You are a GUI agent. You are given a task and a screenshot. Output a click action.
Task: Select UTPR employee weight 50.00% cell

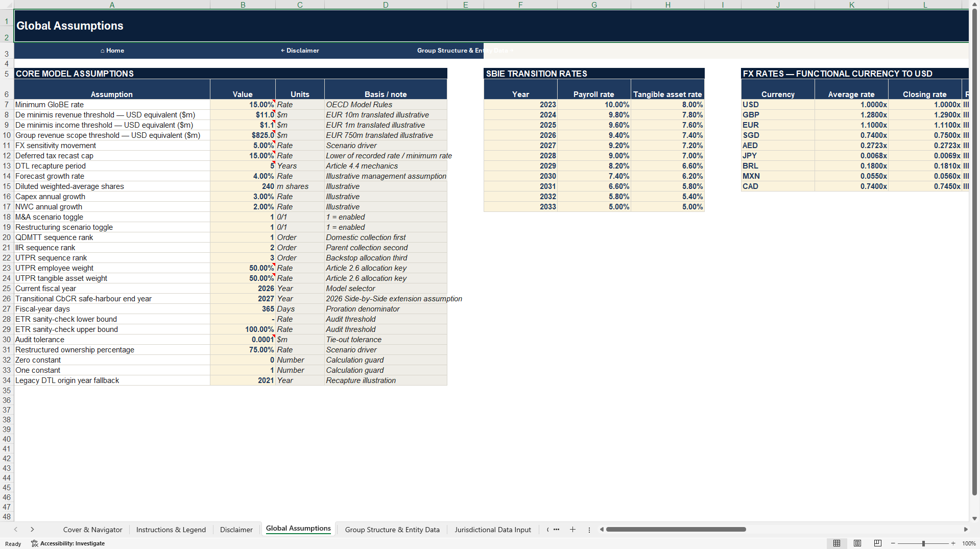click(x=243, y=268)
